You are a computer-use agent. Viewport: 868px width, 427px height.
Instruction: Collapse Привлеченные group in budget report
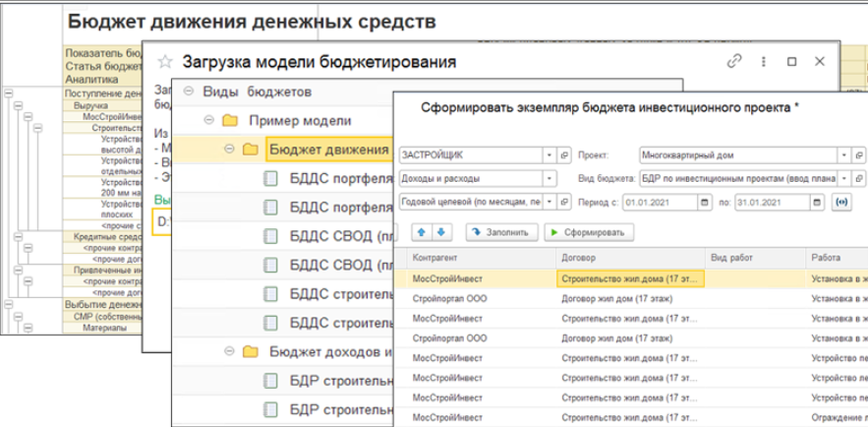19,270
